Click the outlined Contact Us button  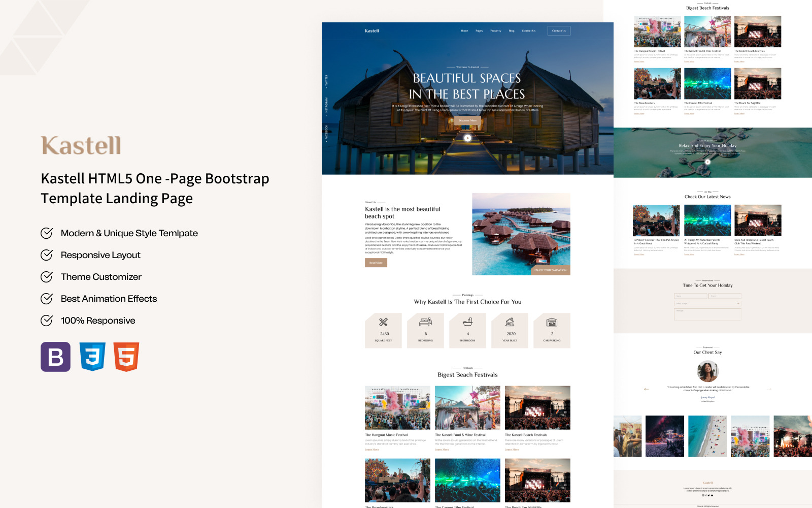coord(559,31)
